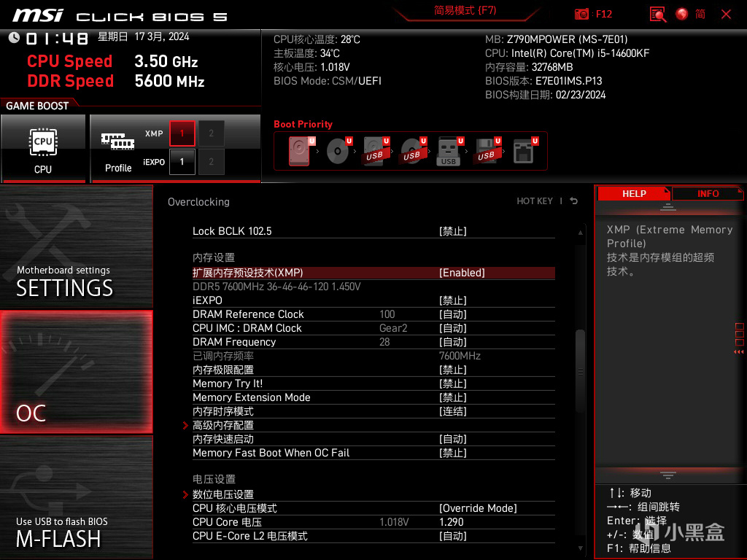Open HOT KEY menu
This screenshot has width=747, height=560.
[535, 201]
